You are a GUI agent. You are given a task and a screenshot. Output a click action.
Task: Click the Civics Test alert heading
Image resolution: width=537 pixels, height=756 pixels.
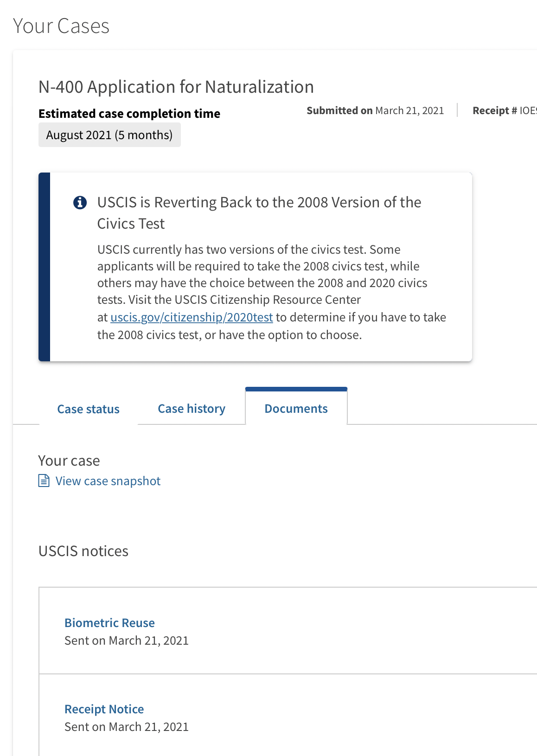(x=259, y=213)
